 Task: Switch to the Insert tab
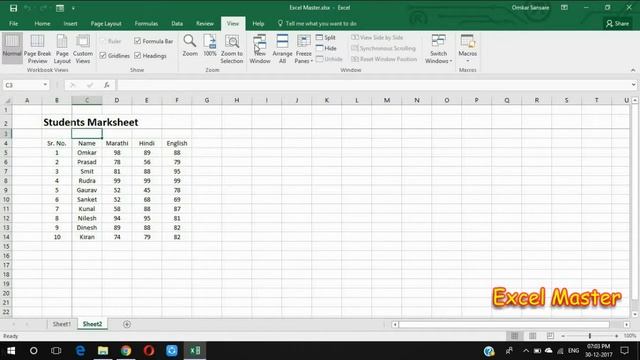[70, 24]
